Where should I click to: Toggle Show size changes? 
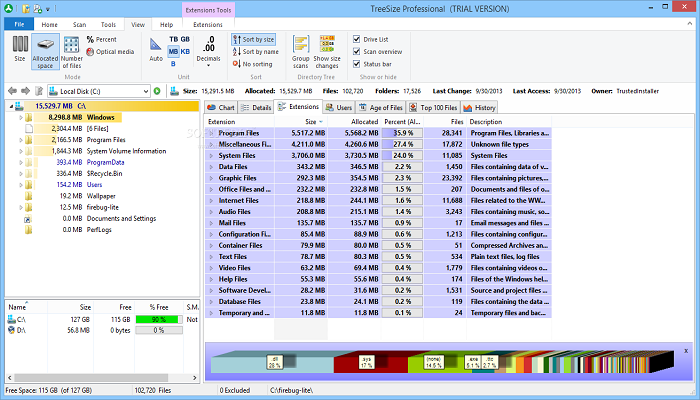(x=327, y=52)
